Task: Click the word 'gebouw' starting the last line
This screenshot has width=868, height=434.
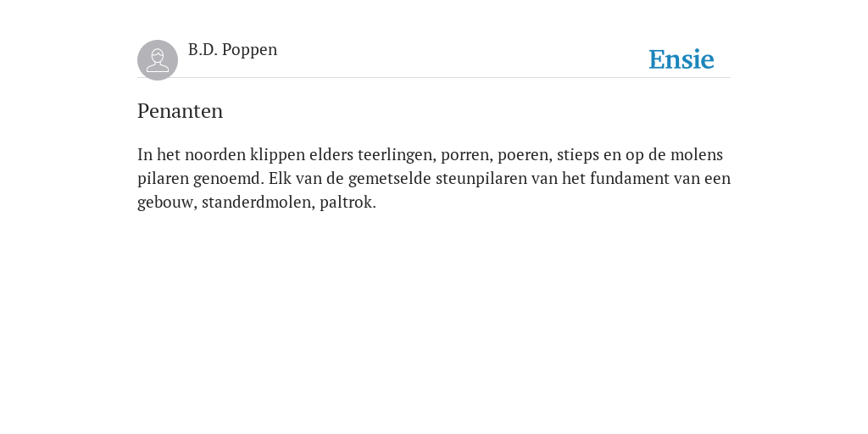Action: 165,203
